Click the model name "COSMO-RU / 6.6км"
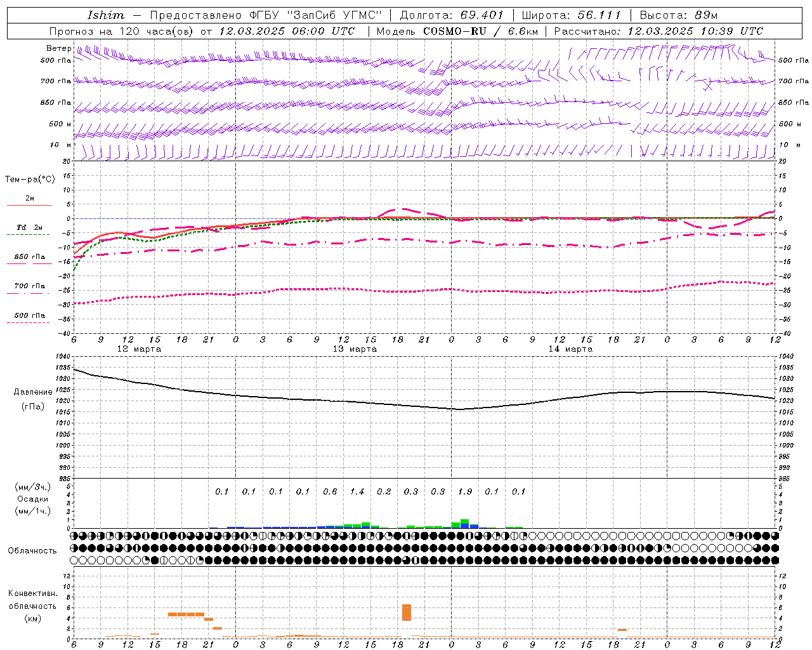 pyautogui.click(x=480, y=31)
